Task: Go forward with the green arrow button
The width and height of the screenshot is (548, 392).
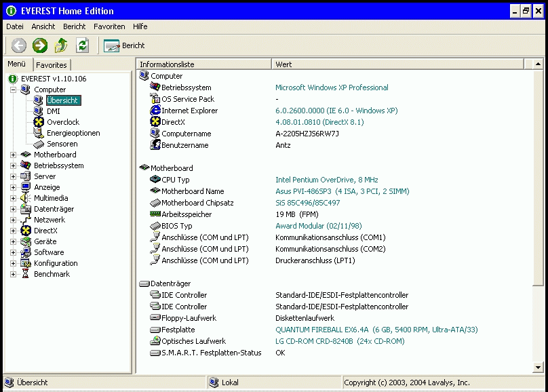Action: tap(40, 45)
